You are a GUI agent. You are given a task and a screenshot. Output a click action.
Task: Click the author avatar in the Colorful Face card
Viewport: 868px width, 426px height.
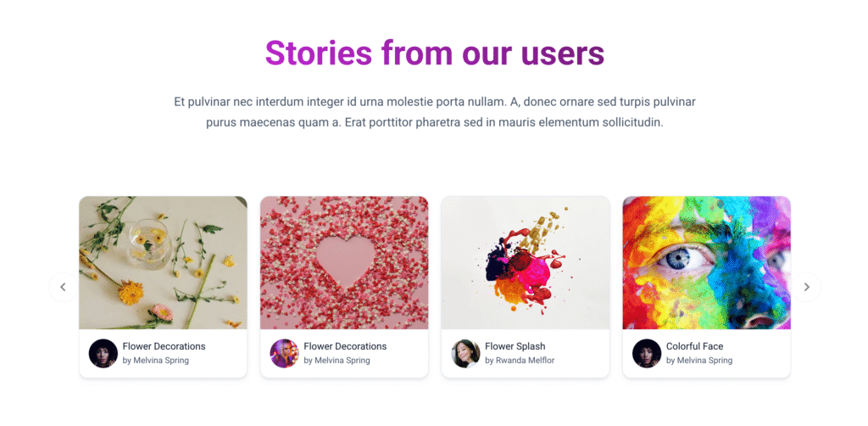point(647,353)
